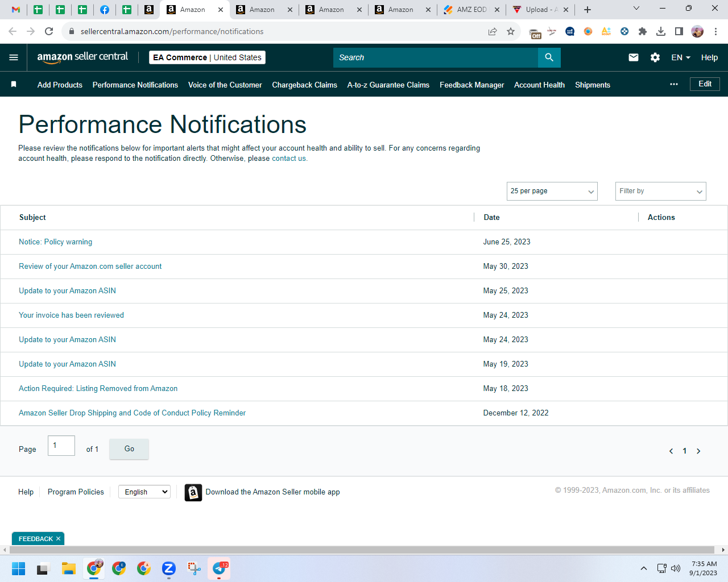Viewport: 728px width, 582px height.
Task: Reload the browser page
Action: (49, 31)
